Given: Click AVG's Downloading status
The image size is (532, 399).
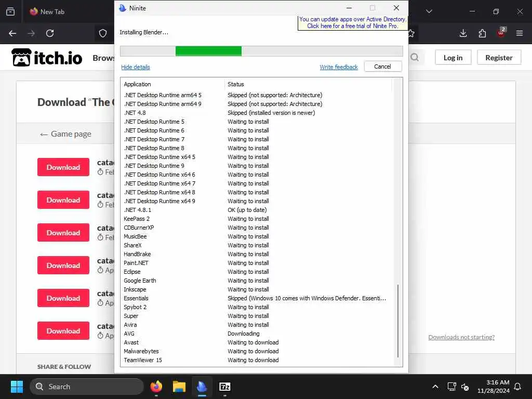Looking at the screenshot, I should tap(244, 334).
